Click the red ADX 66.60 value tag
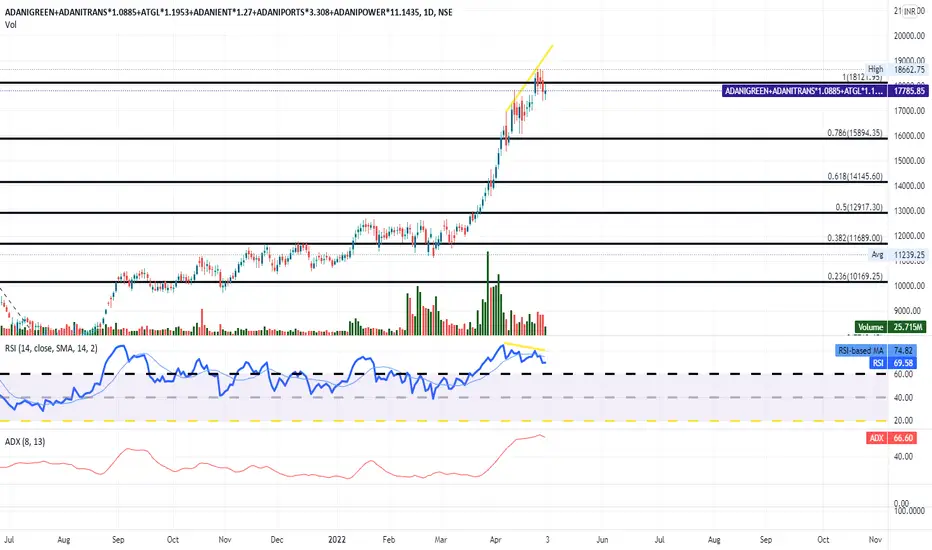932x550 pixels. click(892, 438)
